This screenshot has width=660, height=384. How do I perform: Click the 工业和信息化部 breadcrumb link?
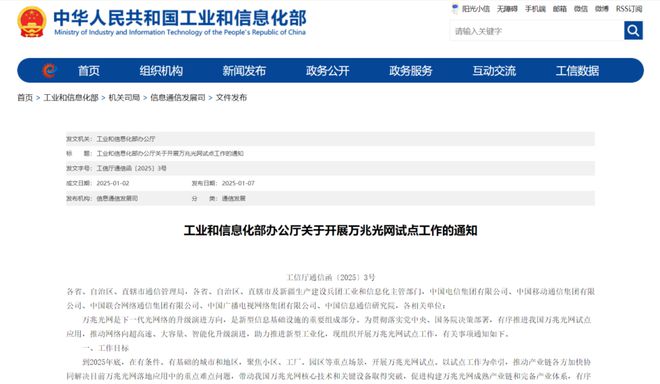[x=71, y=98]
